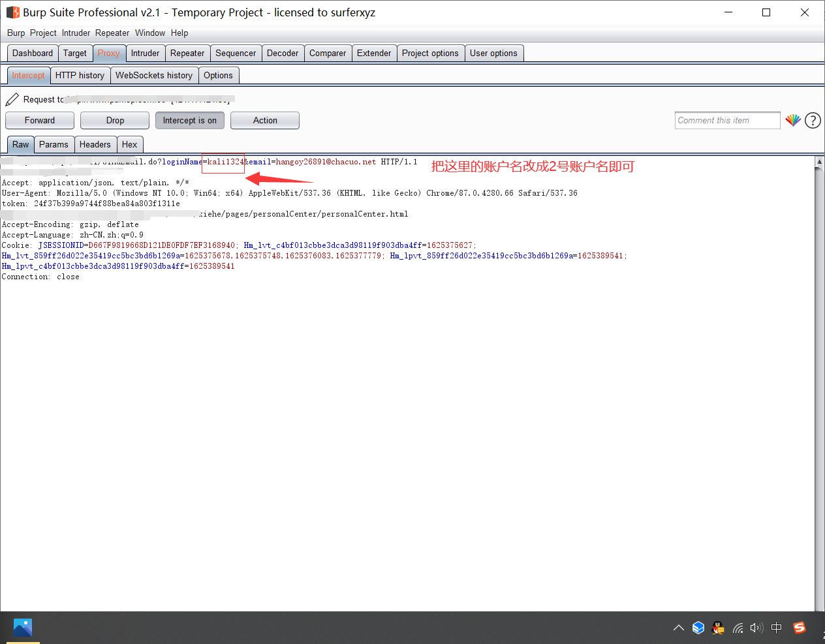The image size is (825, 644).
Task: Drop the intercepted request
Action: point(115,121)
